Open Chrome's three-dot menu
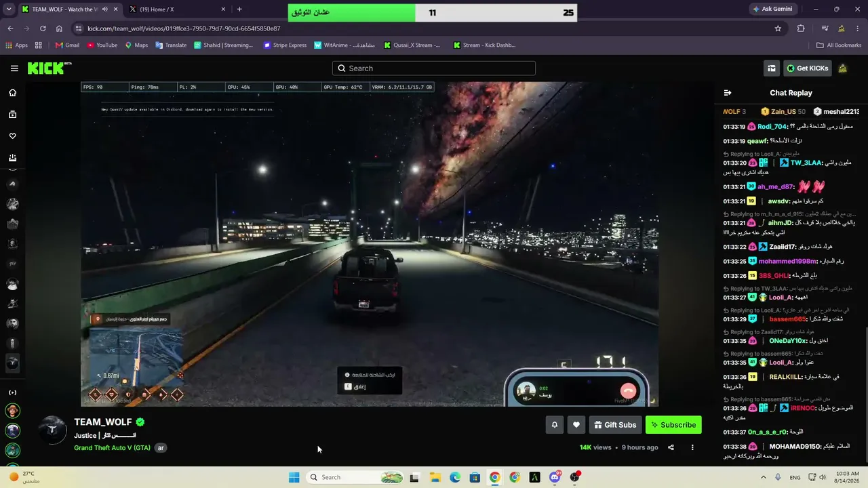 (x=858, y=28)
